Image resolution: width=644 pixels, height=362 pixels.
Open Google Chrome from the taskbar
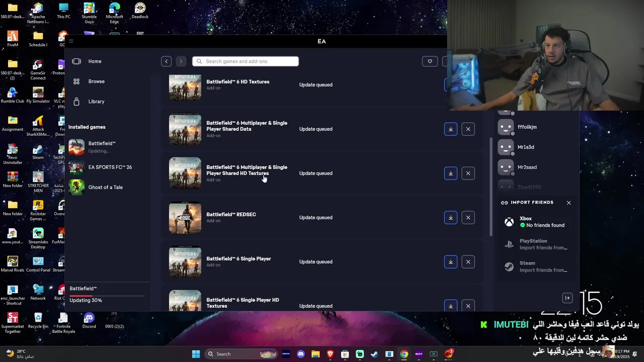tap(404, 354)
